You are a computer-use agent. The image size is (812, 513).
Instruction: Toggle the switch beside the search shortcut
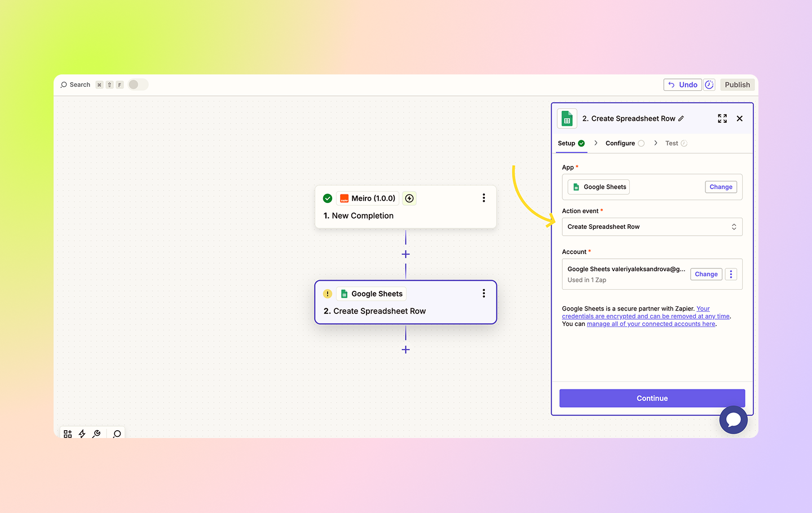pyautogui.click(x=138, y=85)
